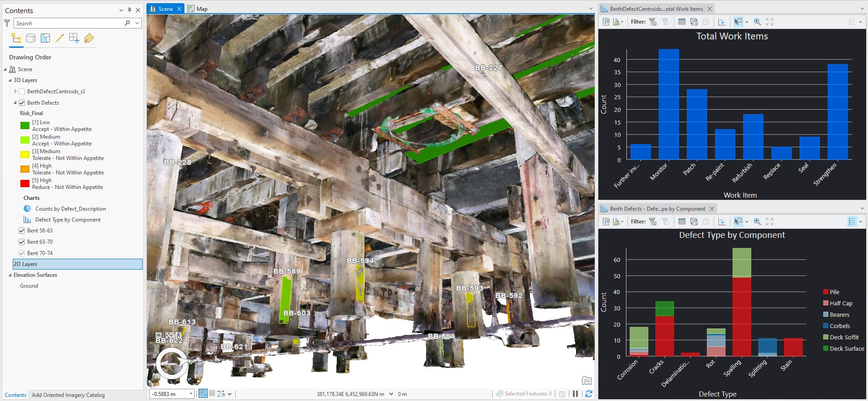Collapse the 3D Layers group

10,80
